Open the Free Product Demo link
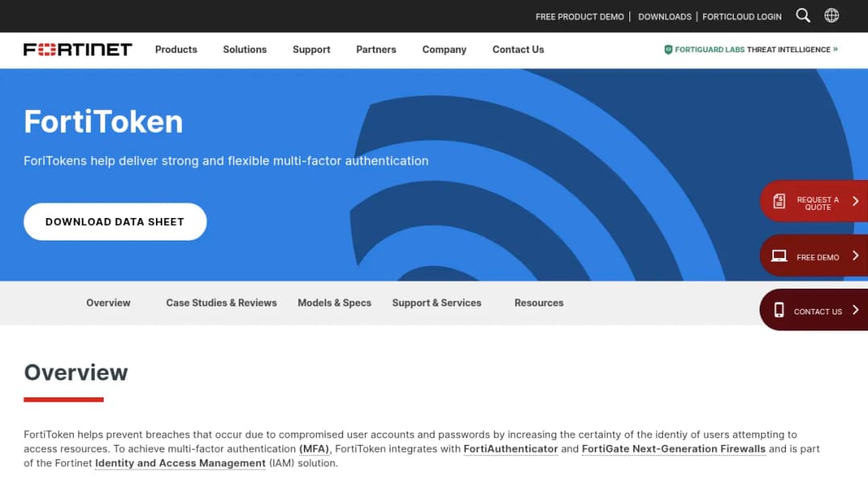Image resolution: width=868 pixels, height=489 pixels. click(x=579, y=17)
